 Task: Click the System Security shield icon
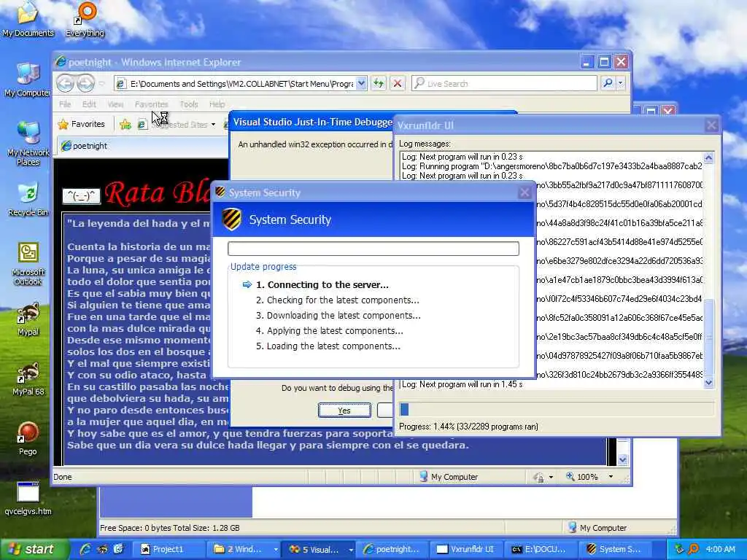231,219
